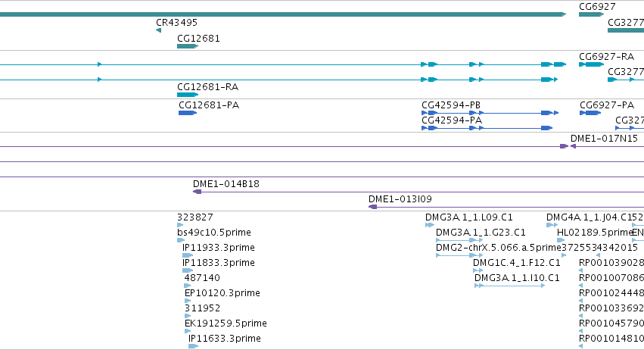Open the RP001024448 label
Screen dimensions: 644x350
pos(611,293)
